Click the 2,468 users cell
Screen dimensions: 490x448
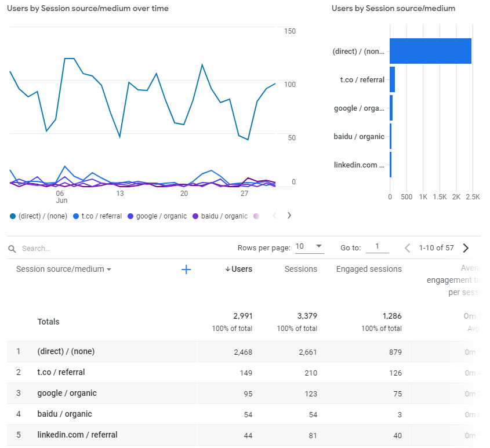[243, 352]
